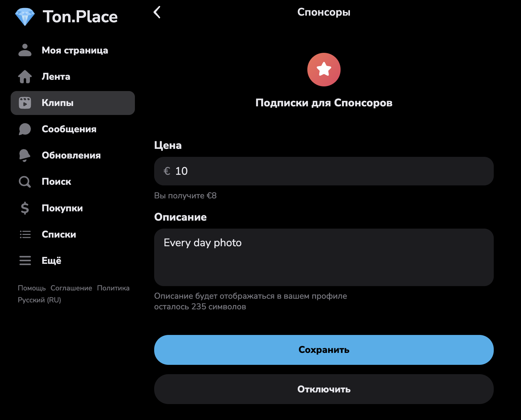Open the Agreement link
This screenshot has height=420, width=521.
pos(71,288)
